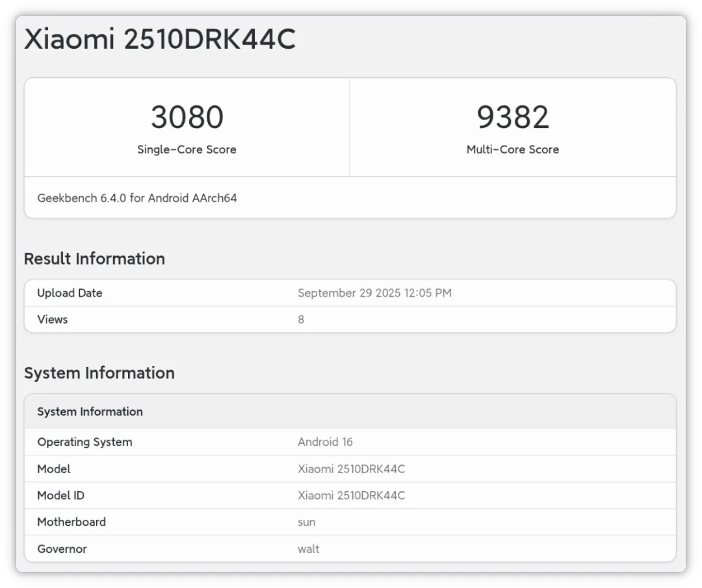Click the Geekbench 6.4.0 for Android AArch64 text

pos(137,198)
